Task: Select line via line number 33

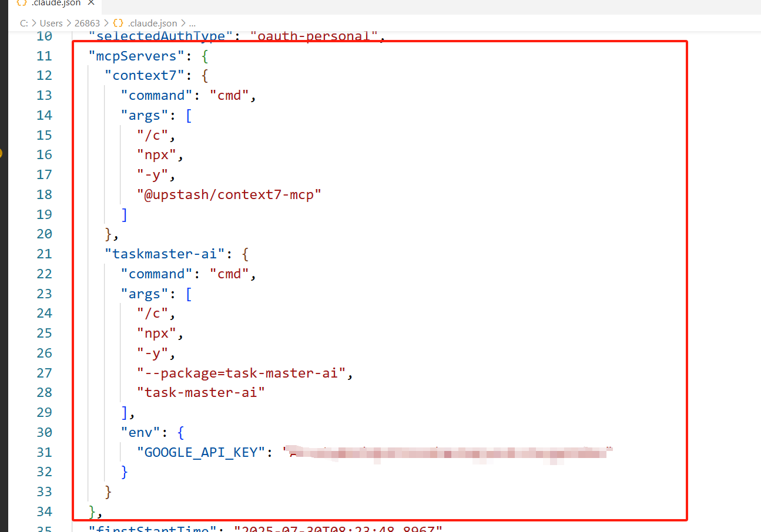Action: (x=44, y=491)
